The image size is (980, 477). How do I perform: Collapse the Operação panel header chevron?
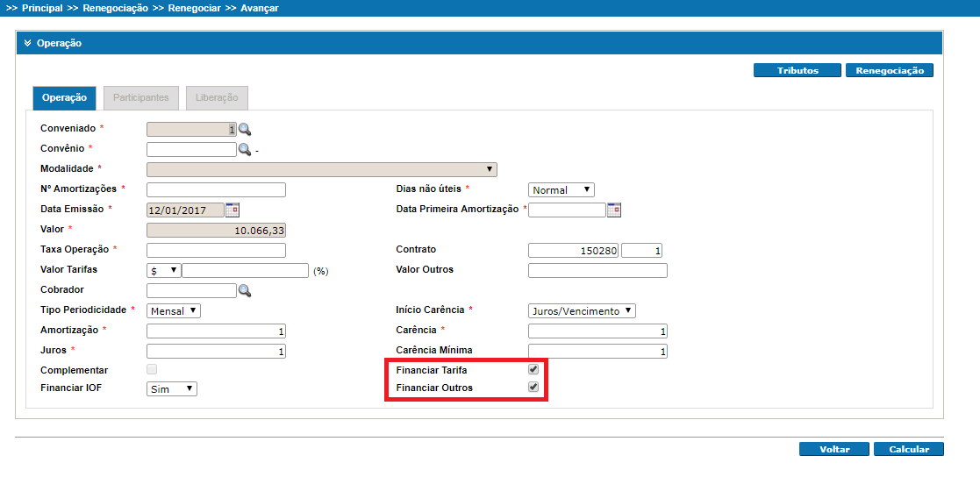pyautogui.click(x=27, y=43)
